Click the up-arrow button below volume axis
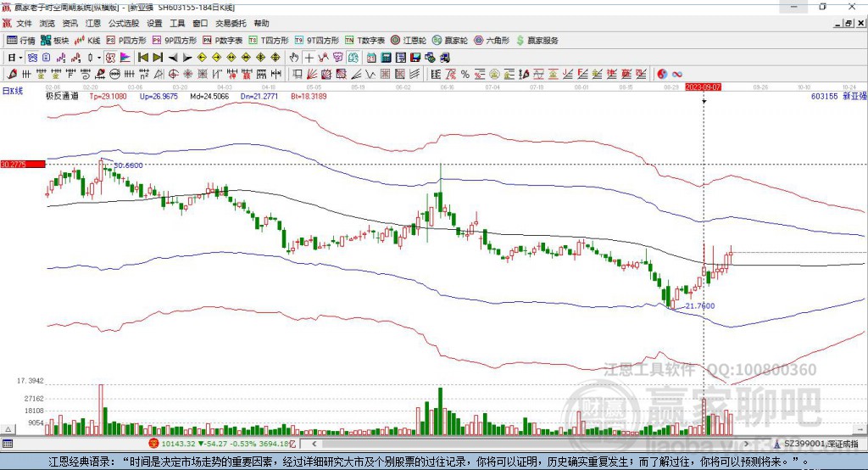Screen dimensions: 868x470 (x=8, y=429)
